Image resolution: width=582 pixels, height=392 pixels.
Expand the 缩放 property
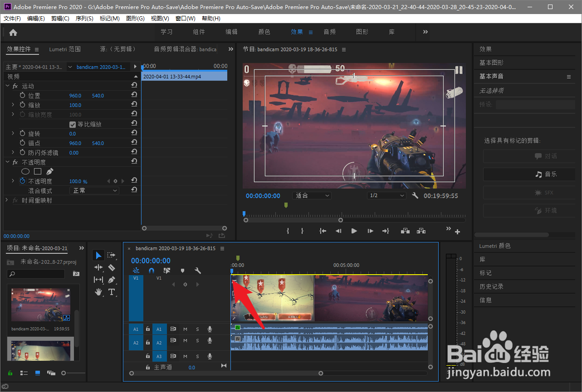13,105
